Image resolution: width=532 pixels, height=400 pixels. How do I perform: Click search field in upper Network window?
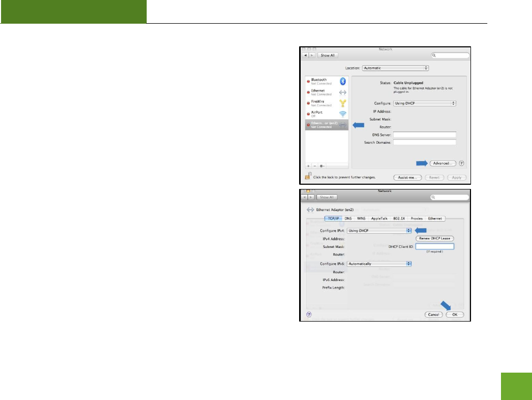(x=450, y=55)
